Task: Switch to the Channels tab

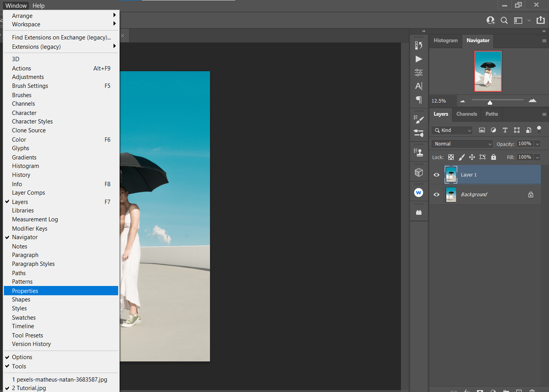Action: [466, 114]
